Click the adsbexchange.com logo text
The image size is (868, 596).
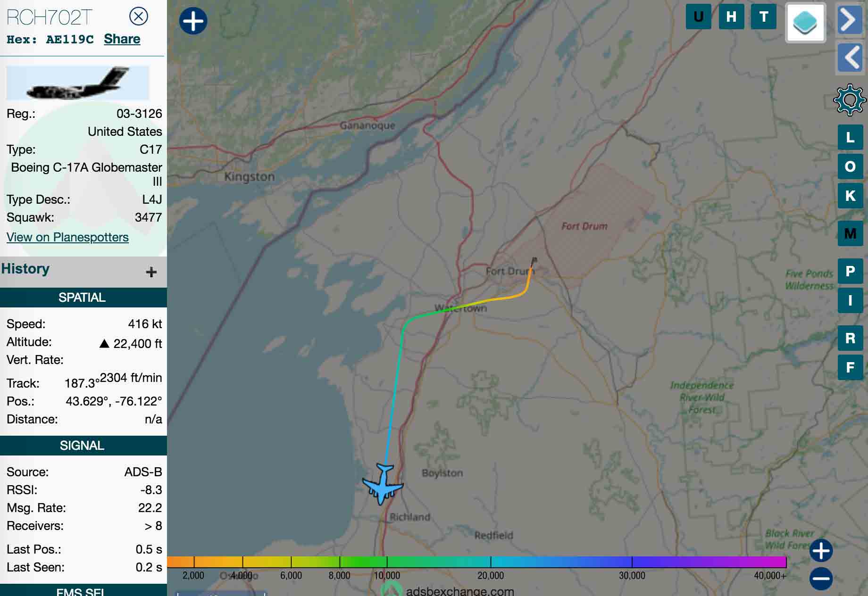pos(460,591)
